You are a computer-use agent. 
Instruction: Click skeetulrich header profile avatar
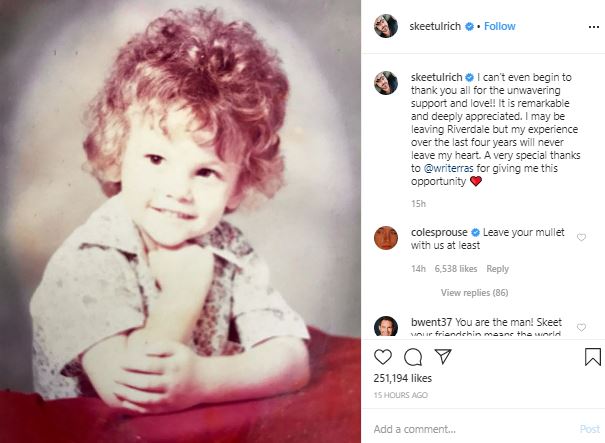click(387, 27)
